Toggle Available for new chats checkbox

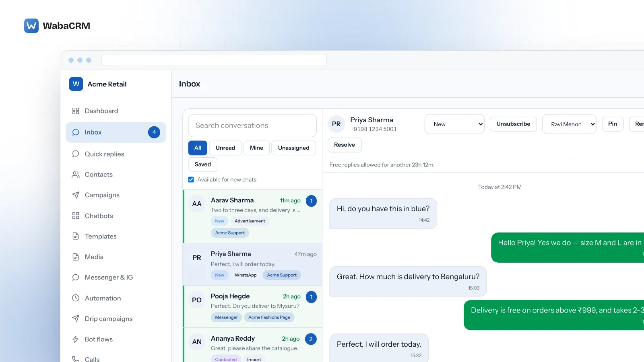click(x=191, y=180)
